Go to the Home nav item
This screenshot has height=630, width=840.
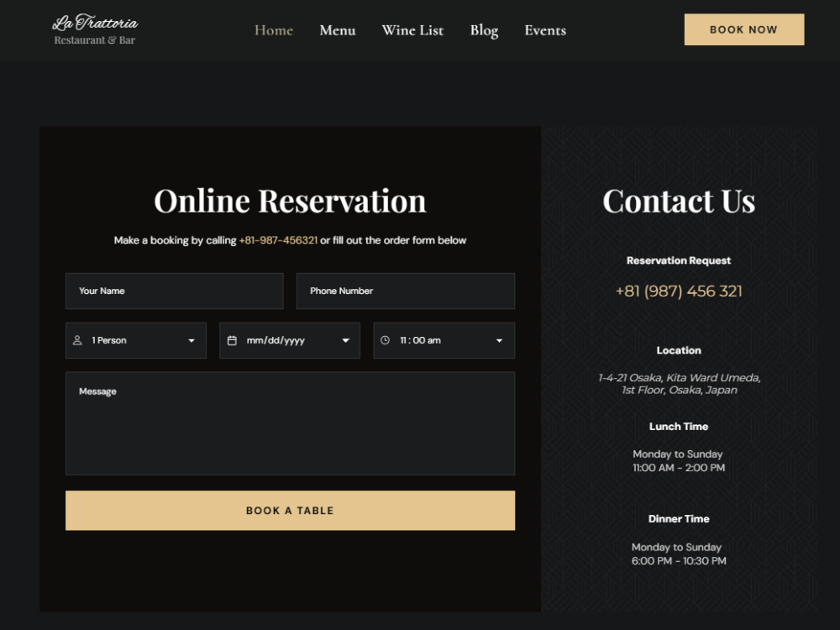click(x=274, y=30)
